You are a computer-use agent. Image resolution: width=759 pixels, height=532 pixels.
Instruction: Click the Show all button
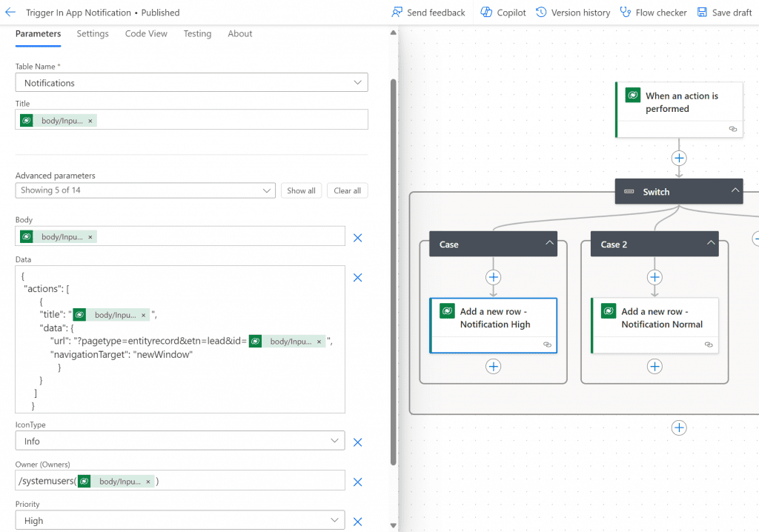[301, 190]
